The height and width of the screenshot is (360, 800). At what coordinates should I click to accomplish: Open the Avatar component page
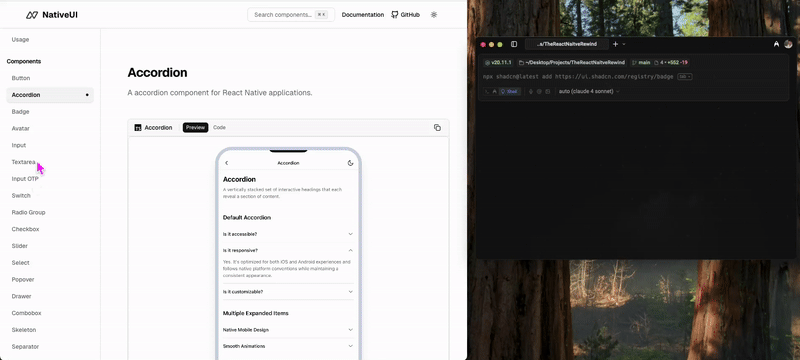[x=20, y=128]
